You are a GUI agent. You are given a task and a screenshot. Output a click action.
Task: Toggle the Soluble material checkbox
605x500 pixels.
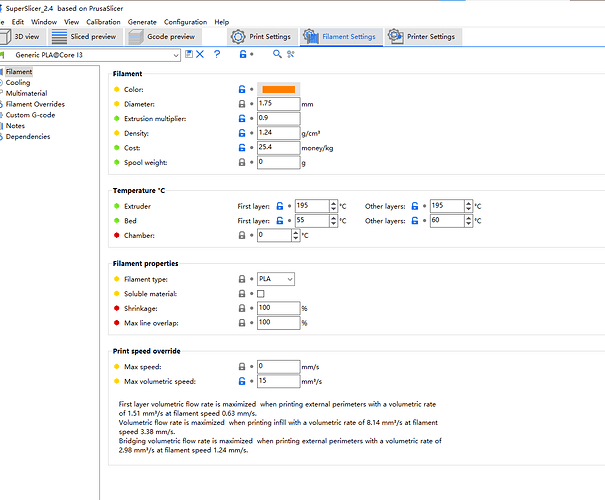coord(261,294)
